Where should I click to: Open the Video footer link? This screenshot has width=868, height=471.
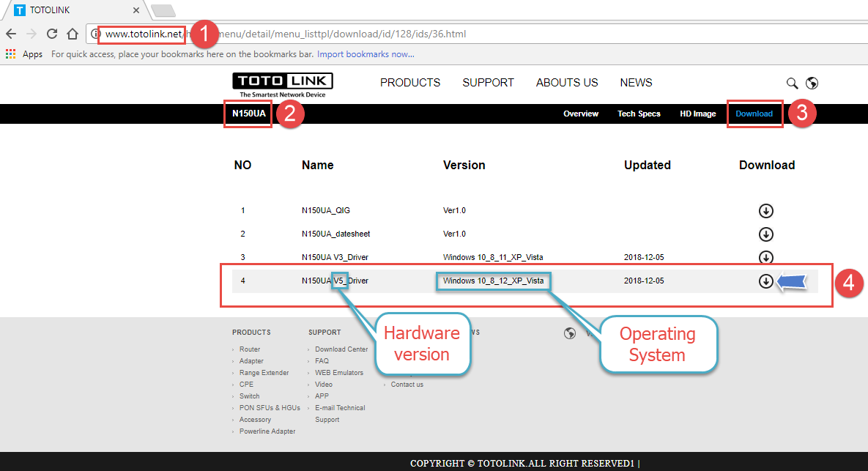tap(324, 384)
